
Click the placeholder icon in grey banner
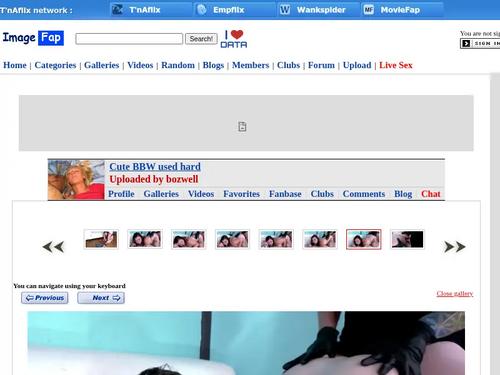[x=242, y=127]
